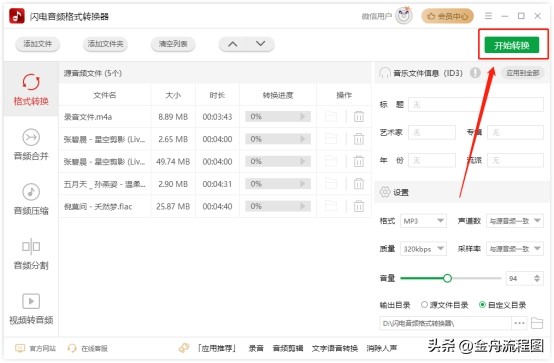The image size is (554, 363).
Task: Click the browse ellipsis button for output path
Action: 519,323
